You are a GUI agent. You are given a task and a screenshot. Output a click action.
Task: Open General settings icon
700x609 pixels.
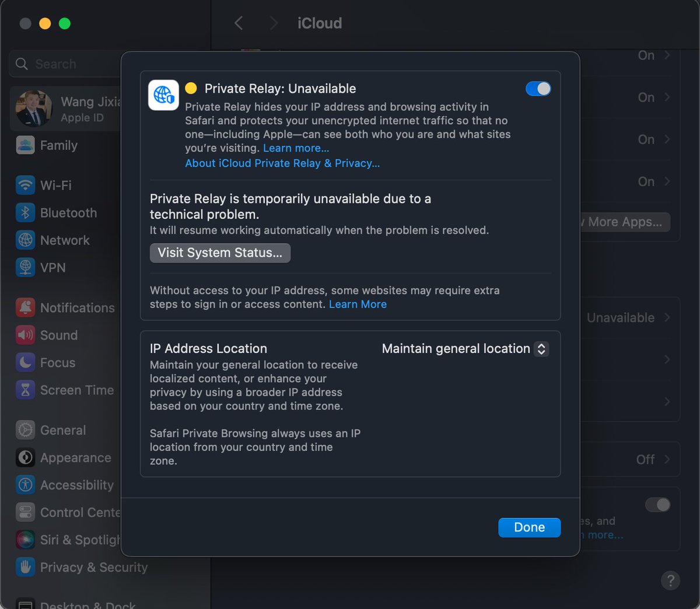click(x=25, y=430)
